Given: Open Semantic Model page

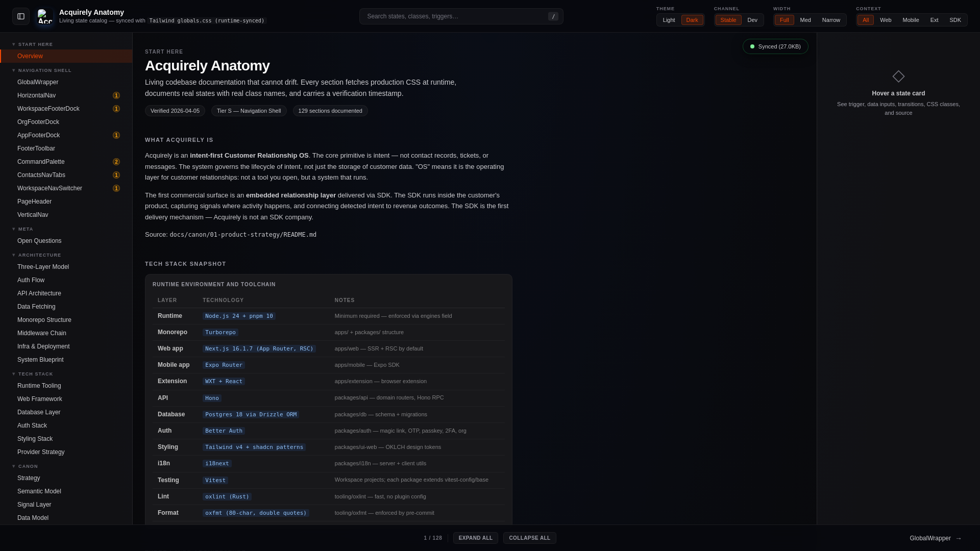Looking at the screenshot, I should (x=66, y=491).
